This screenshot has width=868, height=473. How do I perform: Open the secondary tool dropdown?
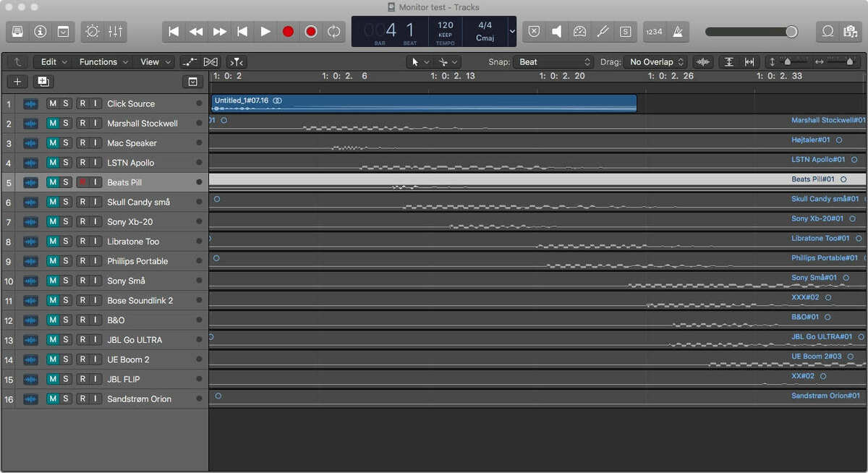(x=448, y=62)
